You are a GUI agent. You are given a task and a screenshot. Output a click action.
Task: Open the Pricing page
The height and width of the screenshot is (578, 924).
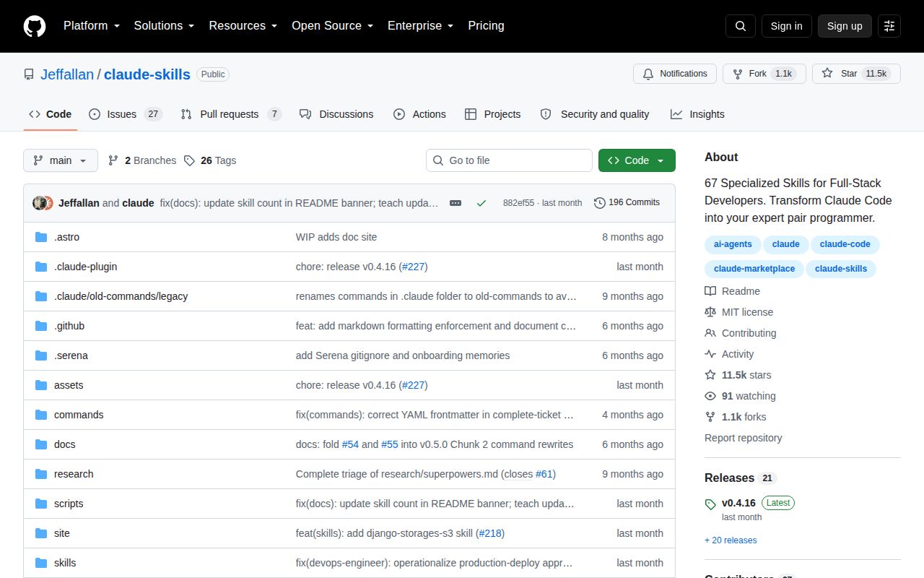coord(486,26)
